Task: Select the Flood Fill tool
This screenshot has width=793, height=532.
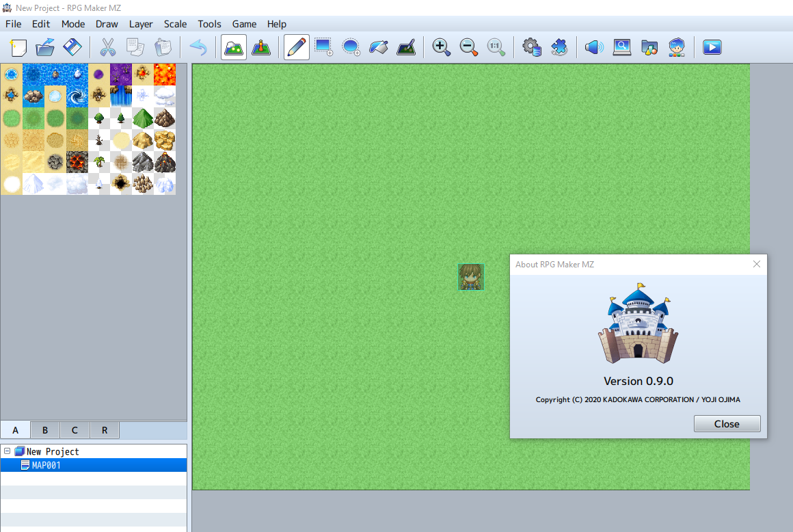Action: 378,48
